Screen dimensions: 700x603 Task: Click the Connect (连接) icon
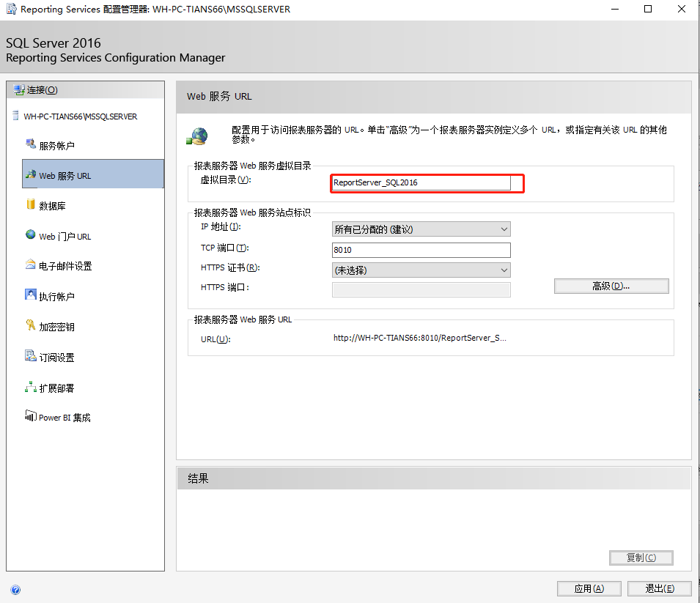click(19, 89)
